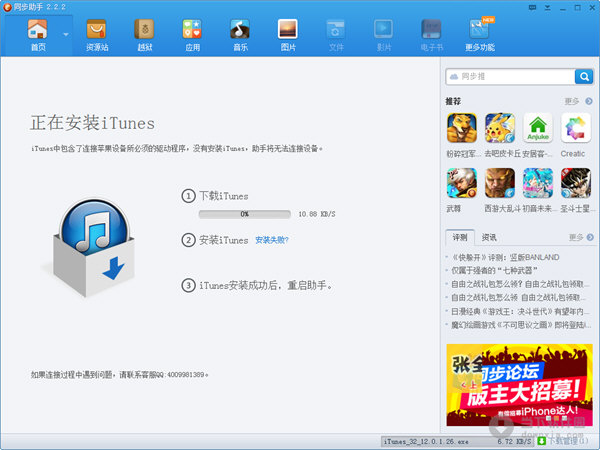Viewport: 600px width, 450px height.
Task: Click the 同步助手 logo in title bar
Action: [x=7, y=7]
